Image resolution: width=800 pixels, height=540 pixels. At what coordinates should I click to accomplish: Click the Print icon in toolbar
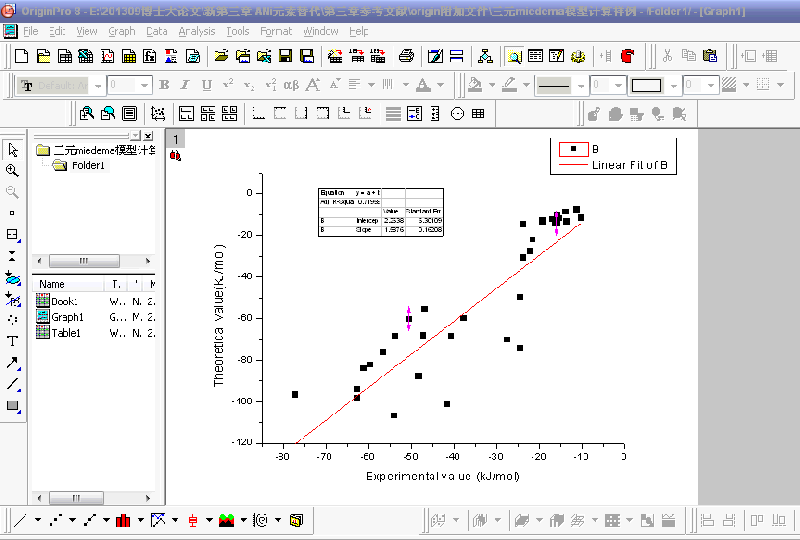coord(407,56)
